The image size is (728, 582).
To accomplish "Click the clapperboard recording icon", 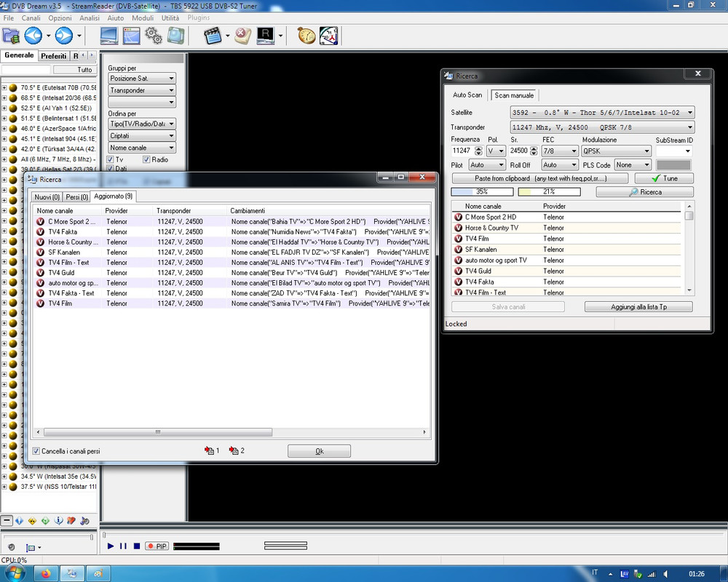I will [x=213, y=36].
